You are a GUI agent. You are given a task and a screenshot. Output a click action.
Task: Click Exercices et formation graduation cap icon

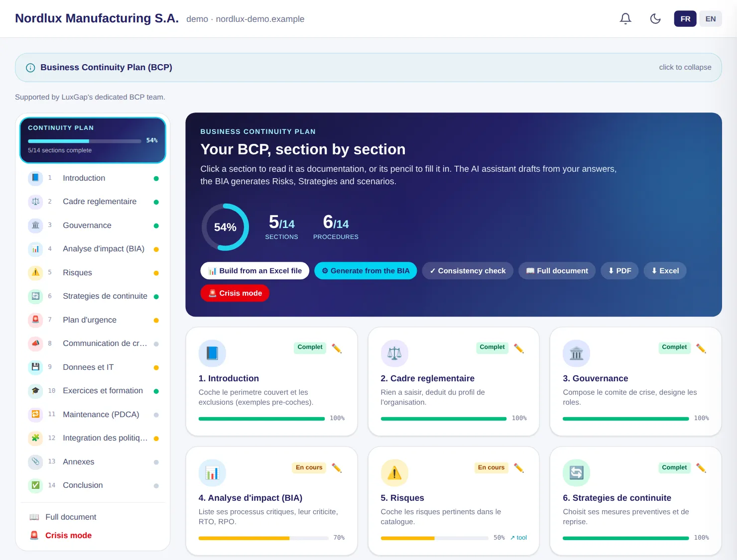pyautogui.click(x=35, y=391)
